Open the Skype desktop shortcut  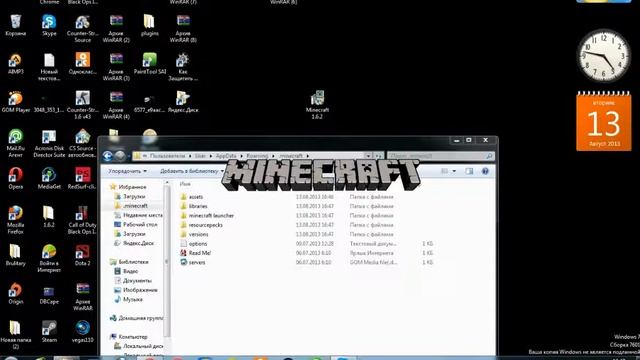(49, 25)
